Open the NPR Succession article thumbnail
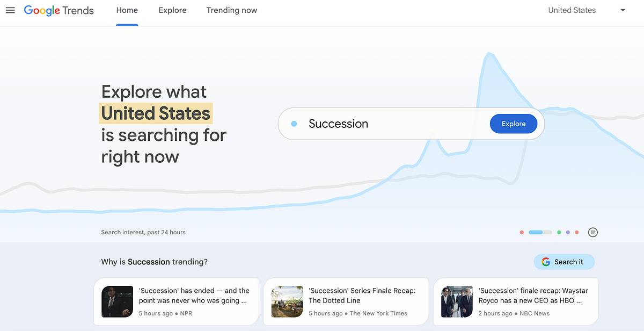Image resolution: width=644 pixels, height=331 pixels. click(117, 301)
